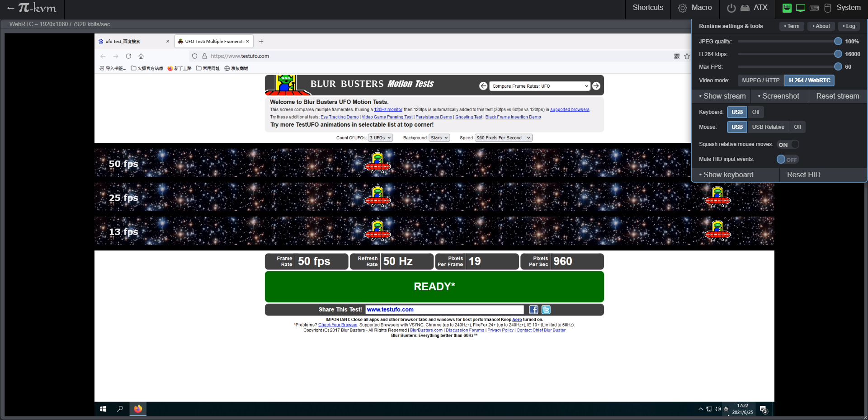The height and width of the screenshot is (420, 868).
Task: Click the QR code icon in address bar
Action: (677, 56)
